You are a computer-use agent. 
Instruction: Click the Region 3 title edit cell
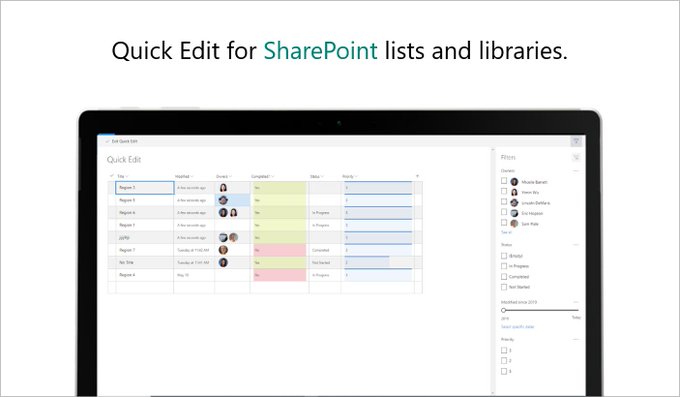pyautogui.click(x=145, y=188)
